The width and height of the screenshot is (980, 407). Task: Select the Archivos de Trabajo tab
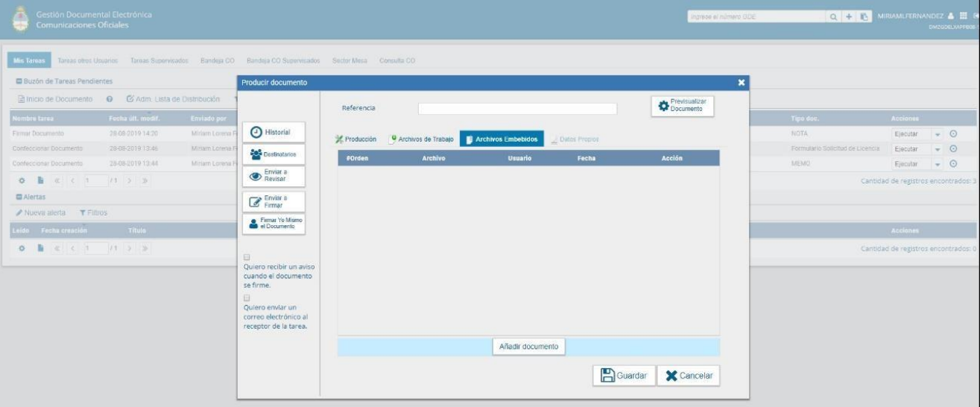tap(421, 139)
